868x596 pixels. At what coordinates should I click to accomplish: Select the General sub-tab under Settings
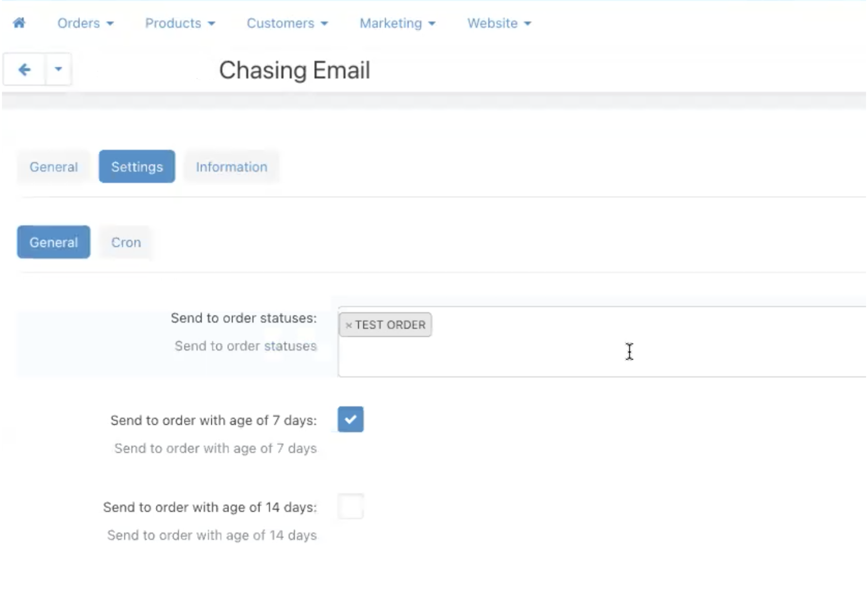pos(54,242)
